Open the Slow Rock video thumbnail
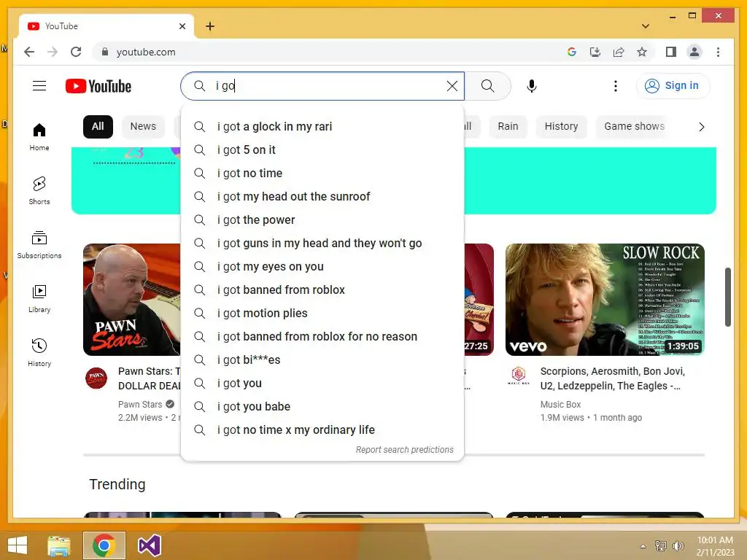Image resolution: width=747 pixels, height=560 pixels. 605,300
